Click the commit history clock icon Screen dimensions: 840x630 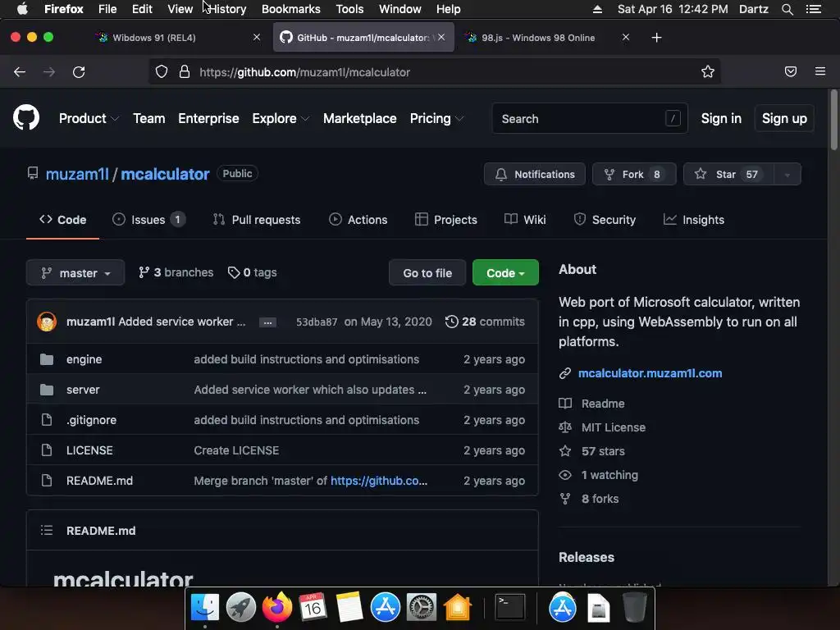[452, 322]
